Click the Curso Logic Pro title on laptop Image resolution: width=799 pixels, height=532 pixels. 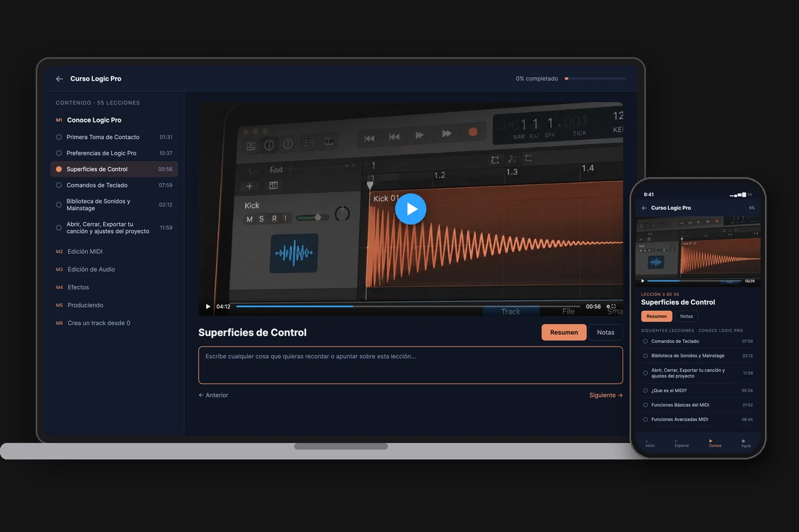click(x=96, y=79)
